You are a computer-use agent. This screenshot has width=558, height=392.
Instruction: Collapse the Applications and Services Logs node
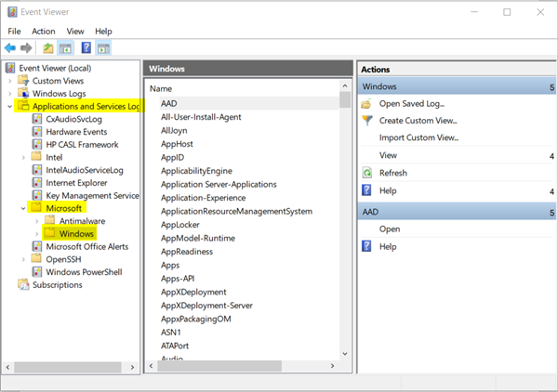click(10, 107)
